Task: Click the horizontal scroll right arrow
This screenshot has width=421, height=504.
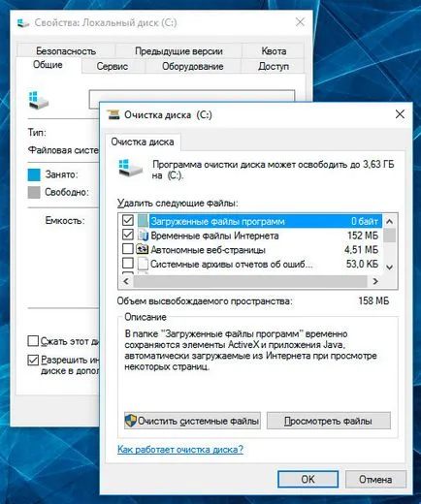Action: tap(375, 281)
